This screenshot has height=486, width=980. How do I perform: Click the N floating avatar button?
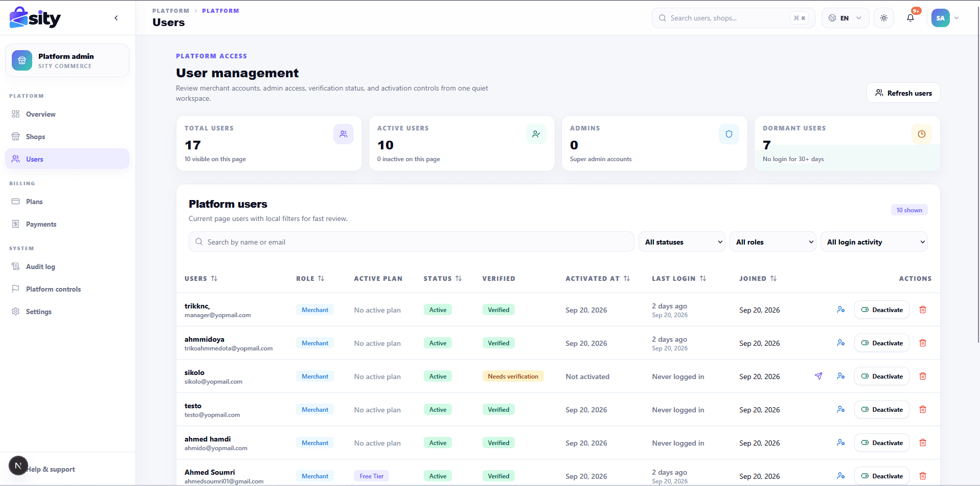[x=18, y=466]
